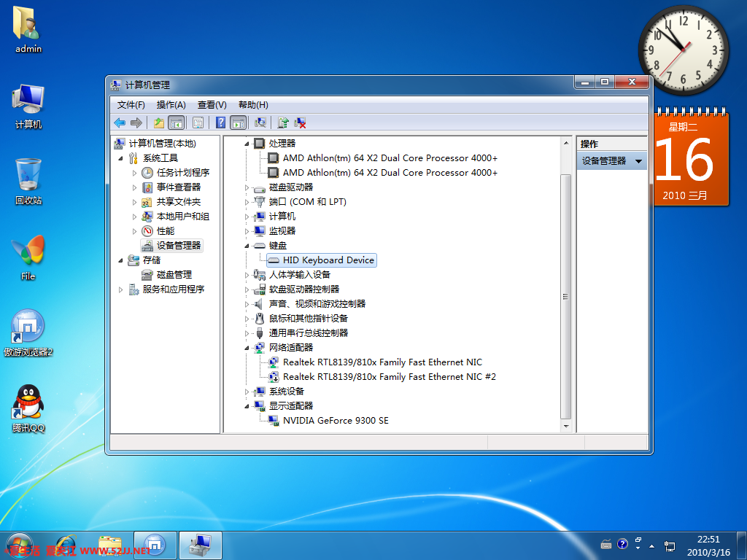The width and height of the screenshot is (747, 560).
Task: Click the keyboard language bar icon
Action: (x=606, y=544)
